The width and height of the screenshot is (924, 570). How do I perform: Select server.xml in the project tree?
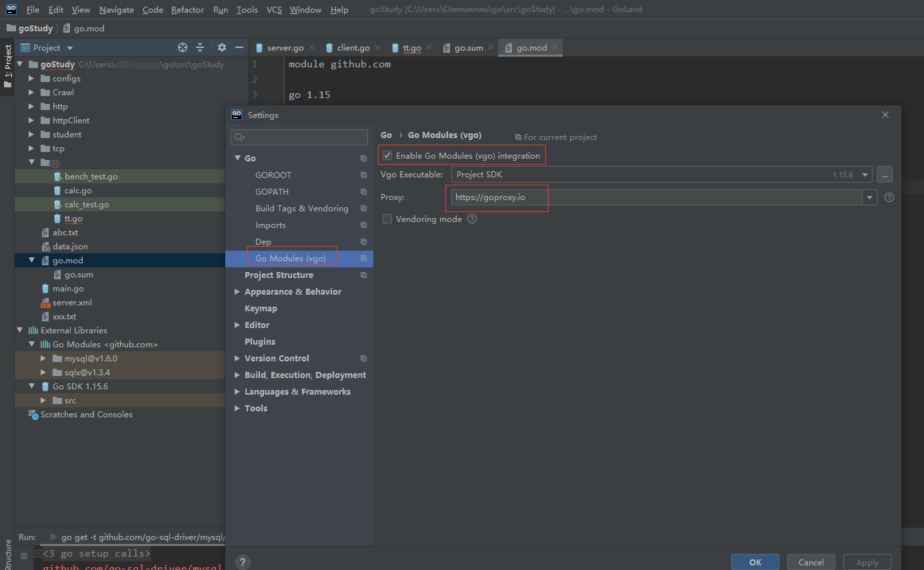pos(72,303)
